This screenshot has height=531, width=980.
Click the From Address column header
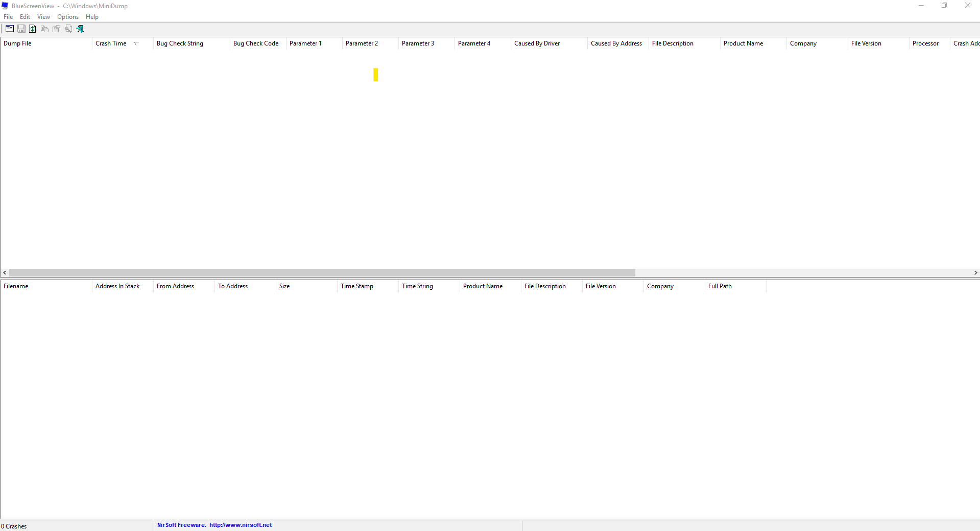[x=184, y=286]
